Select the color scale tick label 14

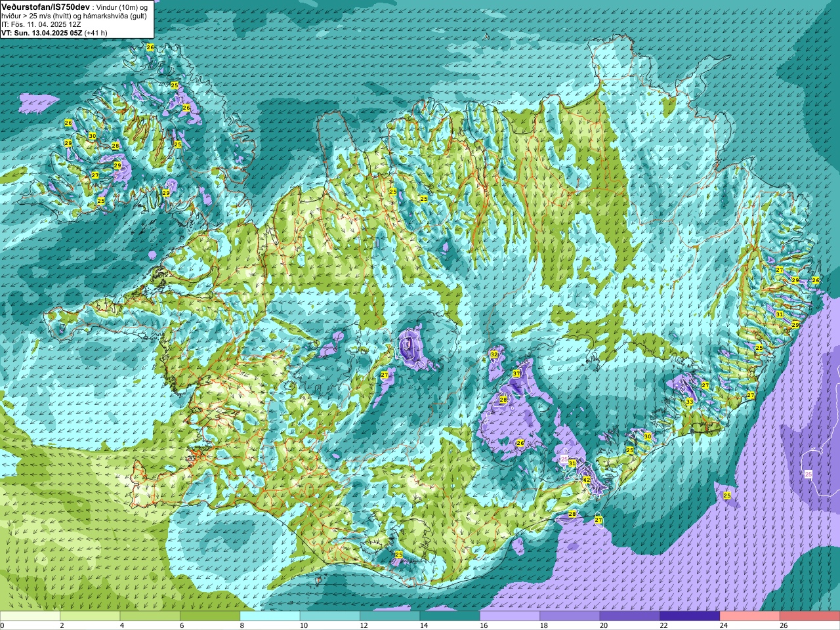point(424,625)
